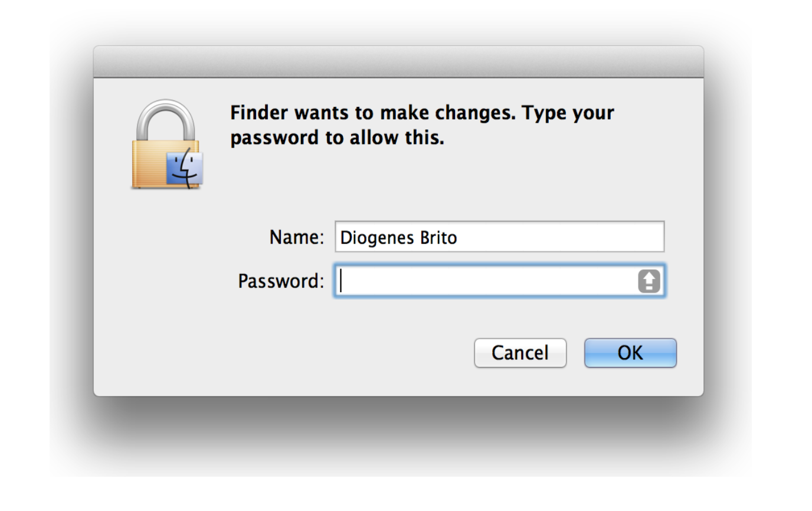Image resolution: width=812 pixels, height=511 pixels.
Task: Click the middle of the empty Password field
Action: 490,281
